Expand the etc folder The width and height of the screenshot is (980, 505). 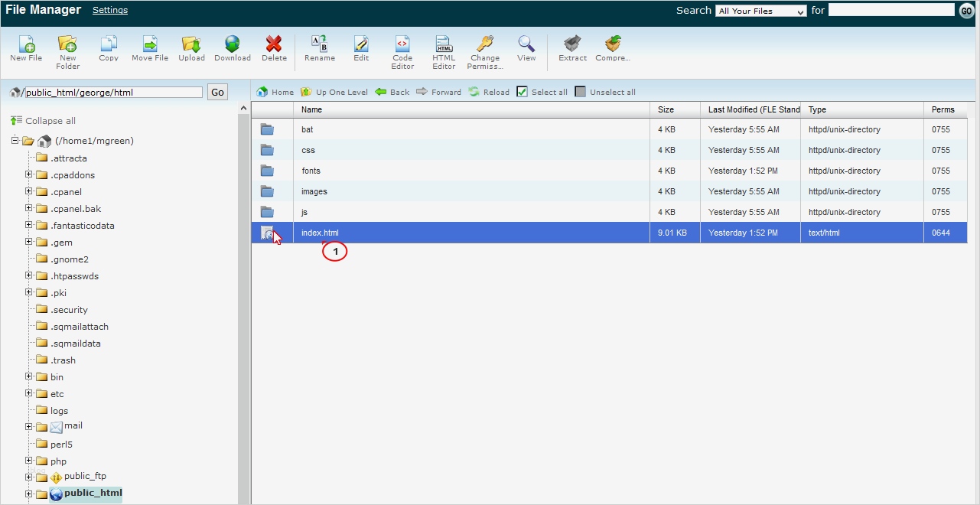click(x=29, y=393)
